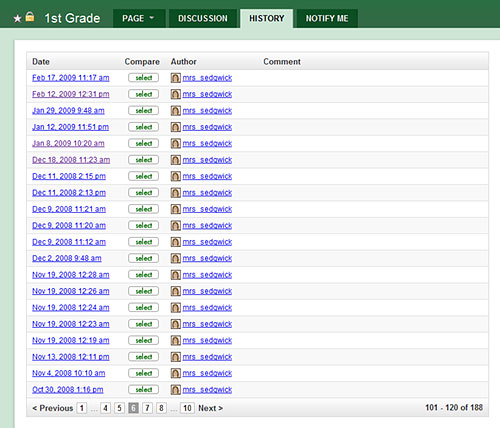Select the HISTORY tab
500x428 pixels.
point(267,18)
